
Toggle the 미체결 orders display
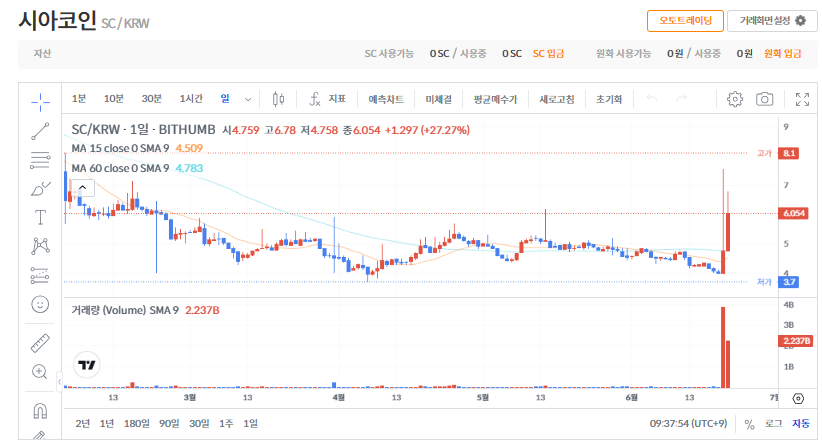pos(438,99)
